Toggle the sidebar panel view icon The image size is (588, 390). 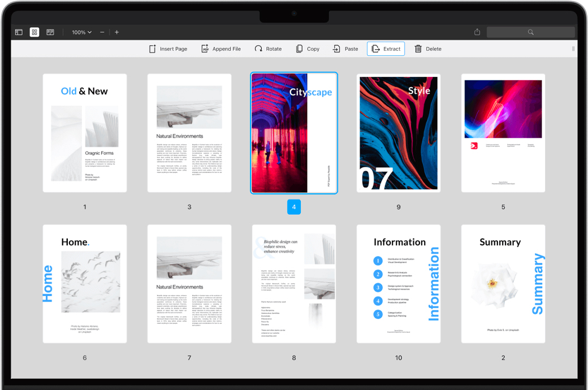click(19, 32)
